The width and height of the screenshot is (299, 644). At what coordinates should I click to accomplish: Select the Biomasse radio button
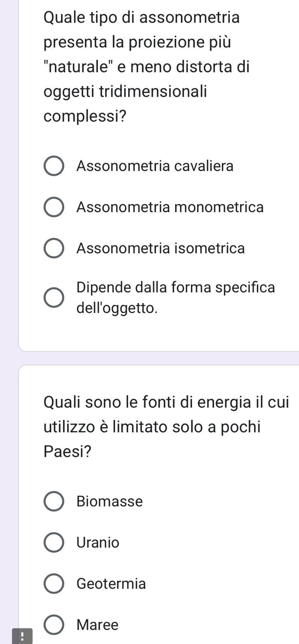[54, 502]
